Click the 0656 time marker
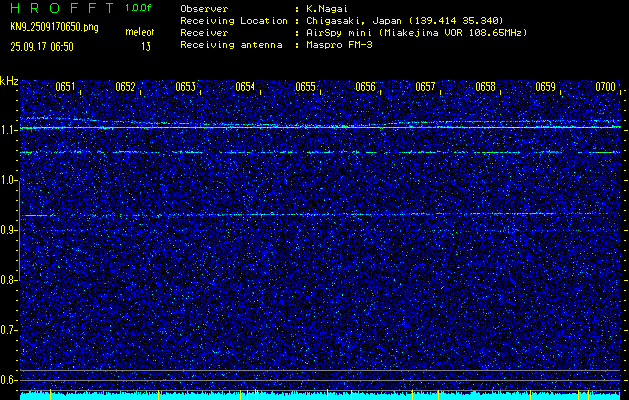 [x=365, y=87]
